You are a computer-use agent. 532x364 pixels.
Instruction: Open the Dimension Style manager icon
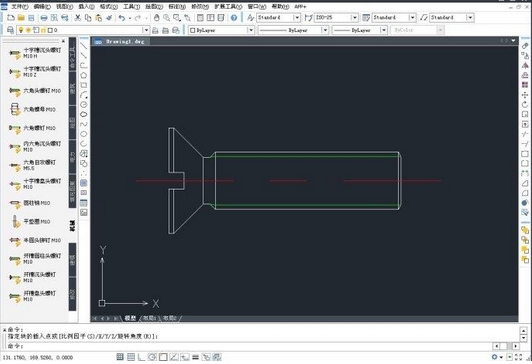pos(308,18)
